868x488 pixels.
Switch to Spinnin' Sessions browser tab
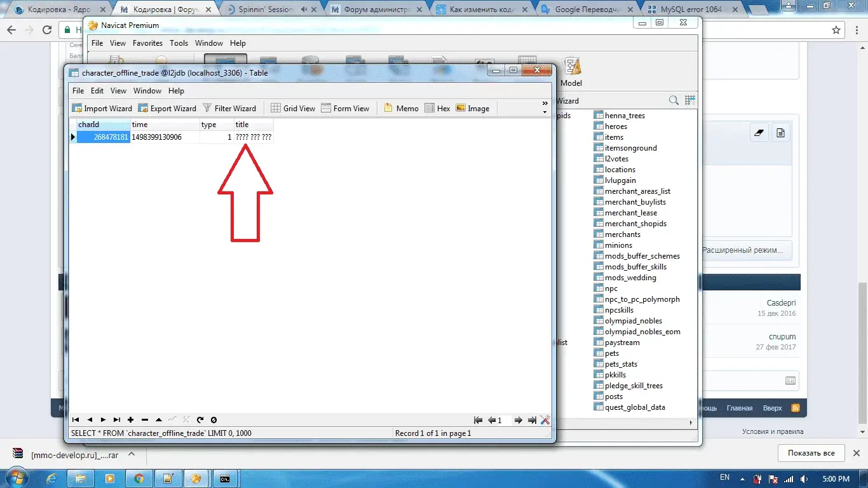[270, 10]
